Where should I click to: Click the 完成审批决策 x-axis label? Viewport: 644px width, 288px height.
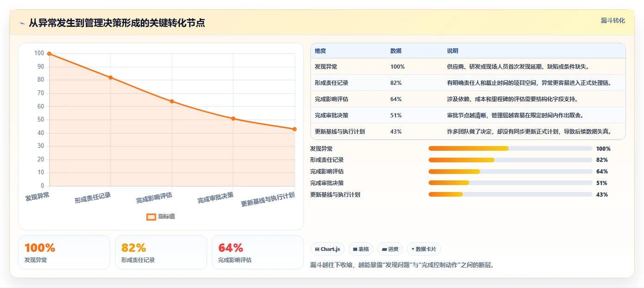[x=215, y=198]
